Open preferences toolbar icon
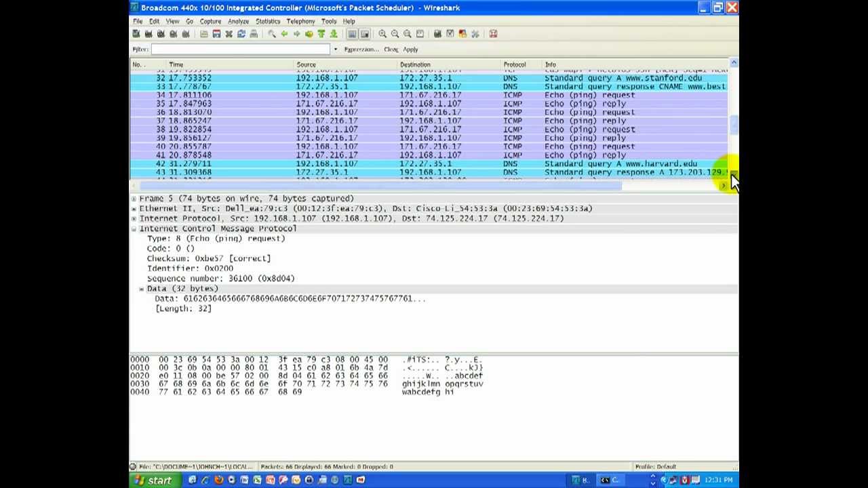Viewport: 868px width, 488px height. (475, 34)
